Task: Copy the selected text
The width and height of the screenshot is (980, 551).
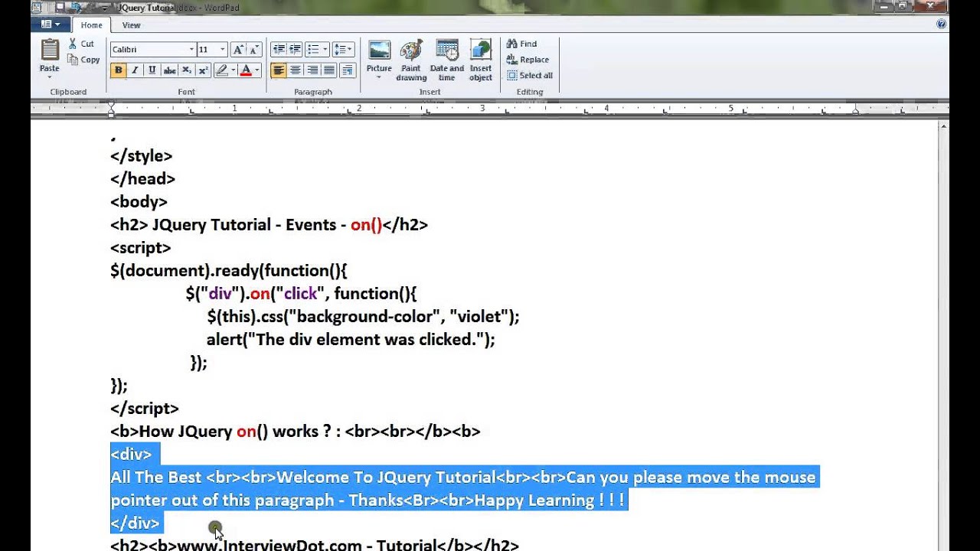Action: [83, 60]
